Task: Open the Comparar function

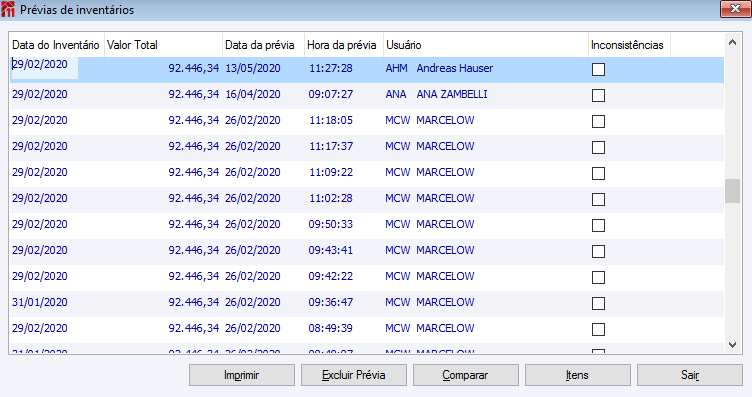Action: 466,375
